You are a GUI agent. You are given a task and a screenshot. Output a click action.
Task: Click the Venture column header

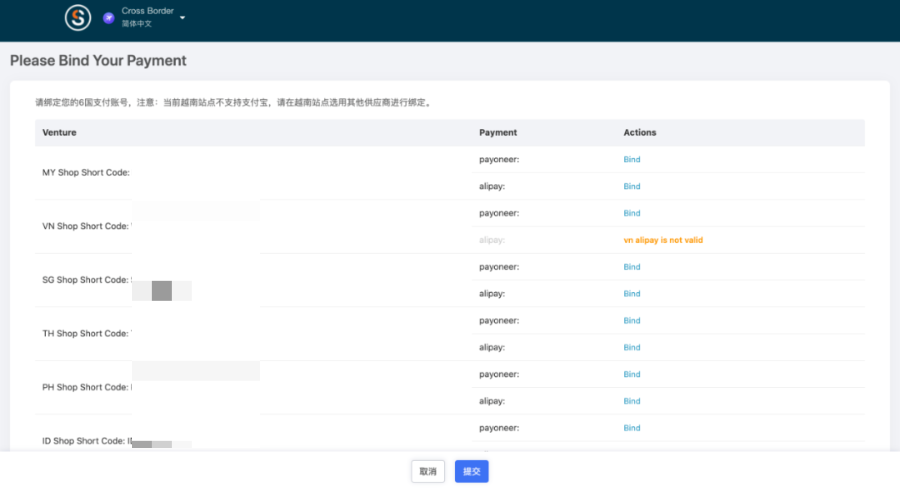click(x=59, y=133)
